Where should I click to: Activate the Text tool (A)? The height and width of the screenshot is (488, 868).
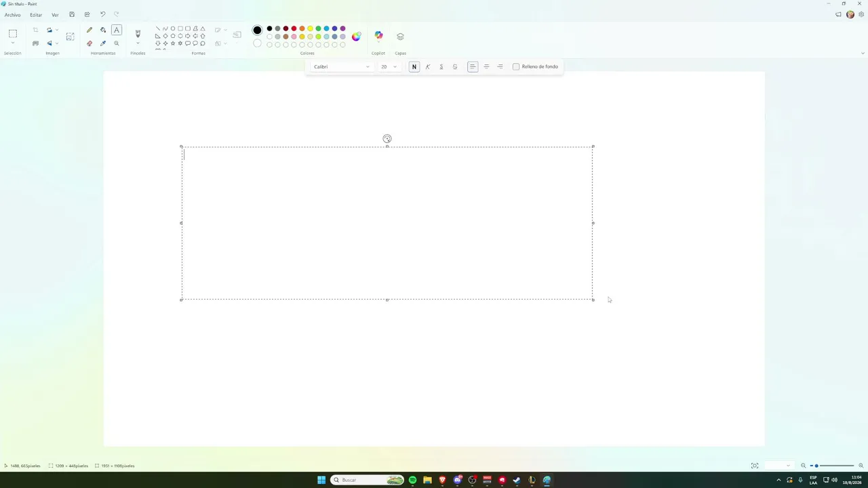pos(117,30)
